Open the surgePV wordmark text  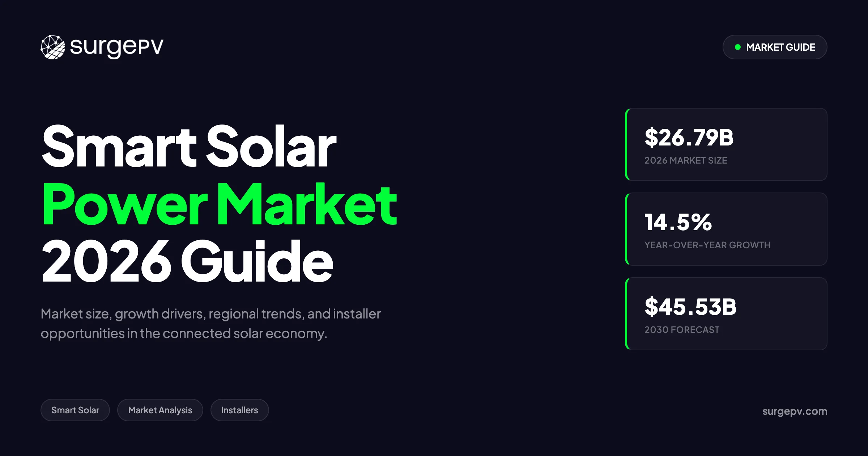[116, 47]
